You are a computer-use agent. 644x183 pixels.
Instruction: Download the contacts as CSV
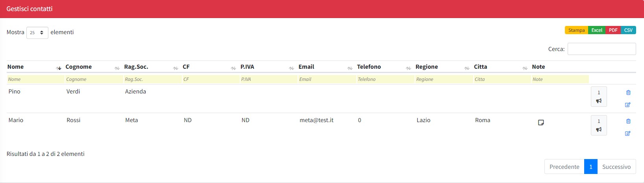pyautogui.click(x=628, y=30)
